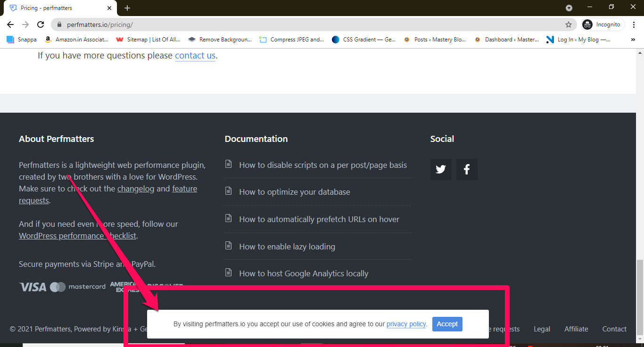Click the Social heading
Image resolution: width=644 pixels, height=347 pixels.
tap(442, 139)
